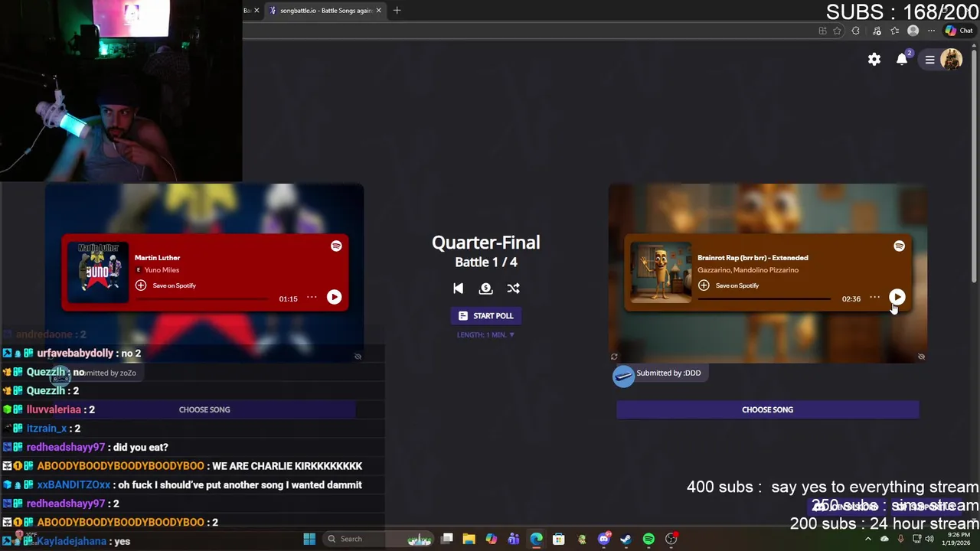Image resolution: width=980 pixels, height=551 pixels.
Task: Open the Martin Luther album cover
Action: (98, 273)
